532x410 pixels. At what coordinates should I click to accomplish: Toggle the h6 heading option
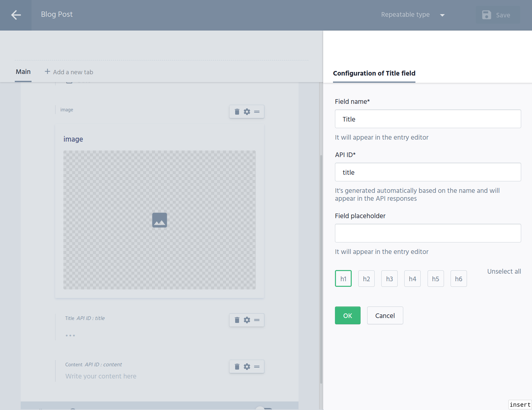pyautogui.click(x=459, y=279)
